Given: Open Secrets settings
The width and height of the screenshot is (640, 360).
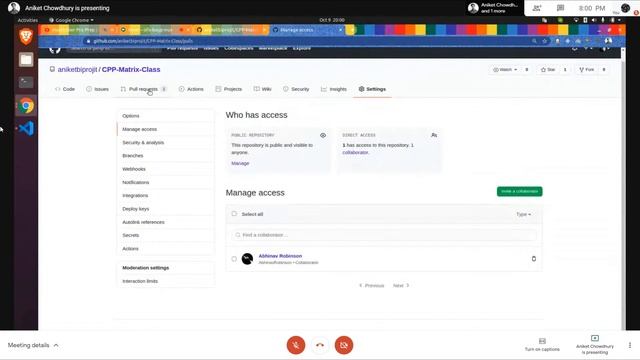Looking at the screenshot, I should click(166, 235).
